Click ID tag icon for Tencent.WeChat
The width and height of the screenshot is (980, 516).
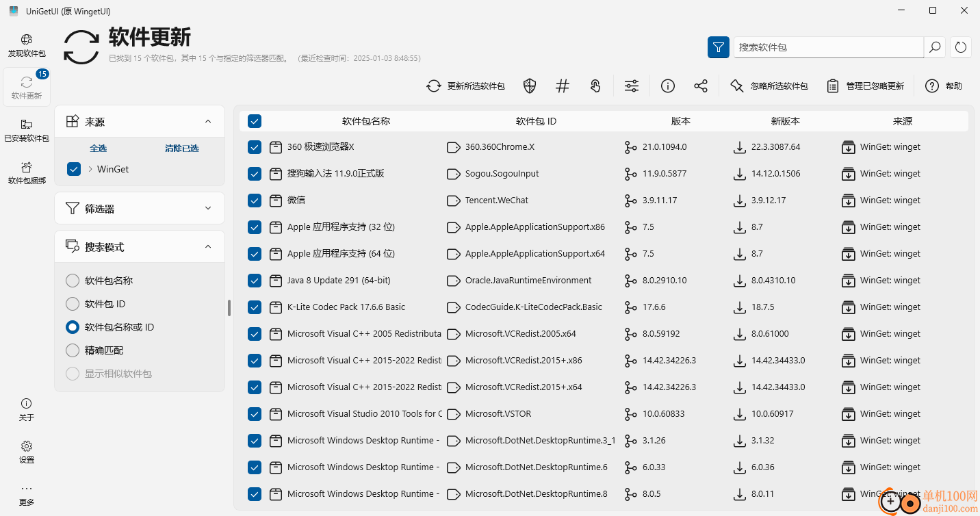click(452, 201)
